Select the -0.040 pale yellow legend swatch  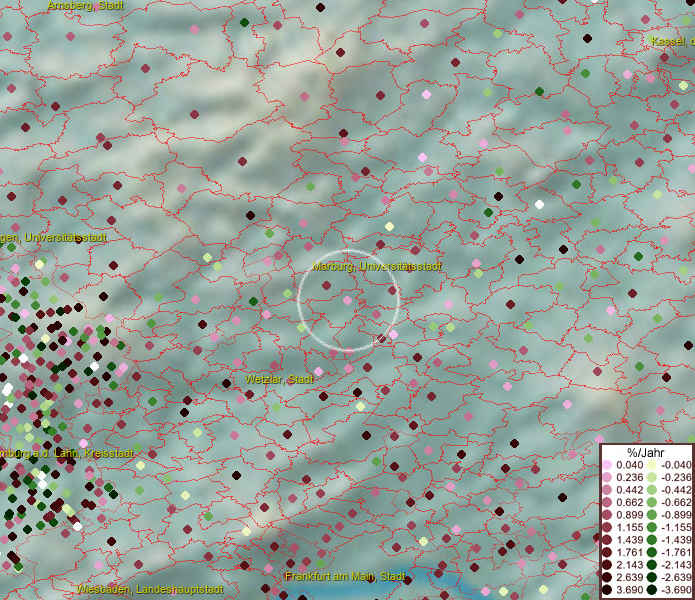click(652, 465)
